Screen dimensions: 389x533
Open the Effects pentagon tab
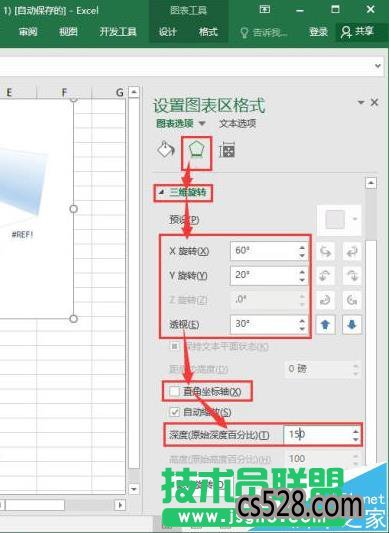point(197,150)
